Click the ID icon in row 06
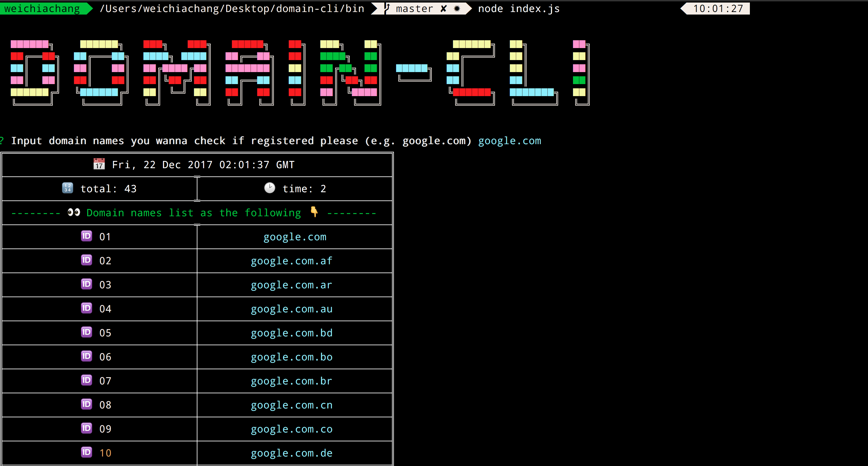Viewport: 868px width, 466px height. click(x=87, y=356)
